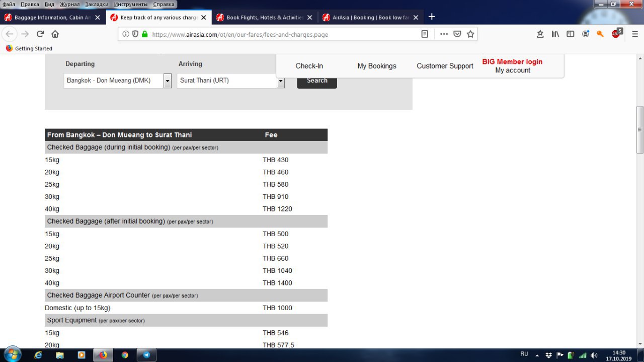
Task: Show hidden system tray icons arrow
Action: (537, 355)
